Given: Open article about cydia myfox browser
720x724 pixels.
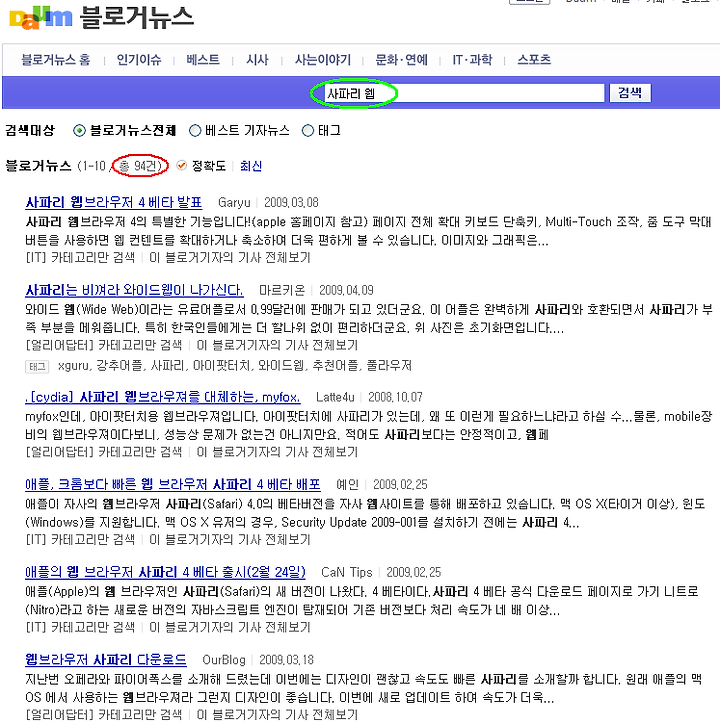Looking at the screenshot, I should click(x=163, y=398).
